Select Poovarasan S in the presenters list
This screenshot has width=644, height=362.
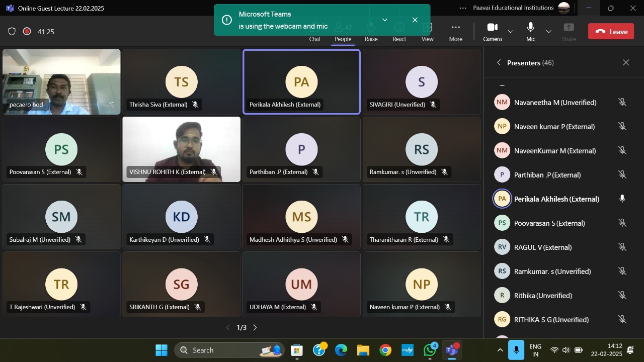click(x=548, y=223)
